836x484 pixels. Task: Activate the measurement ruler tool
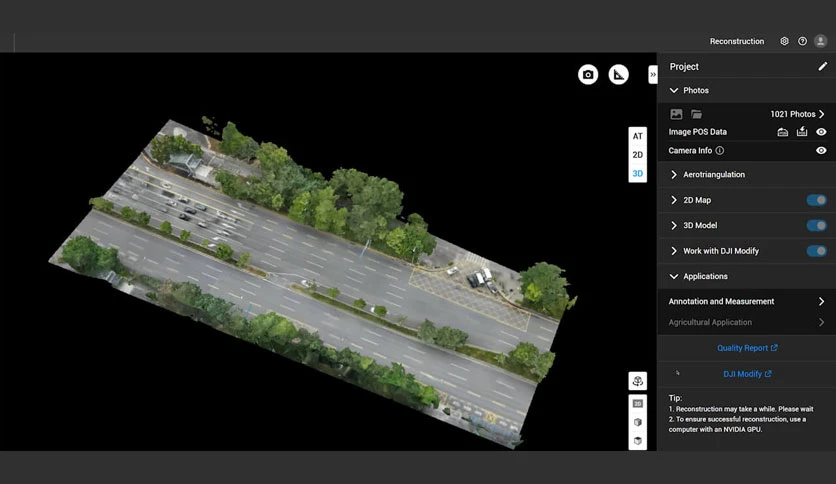[x=618, y=75]
